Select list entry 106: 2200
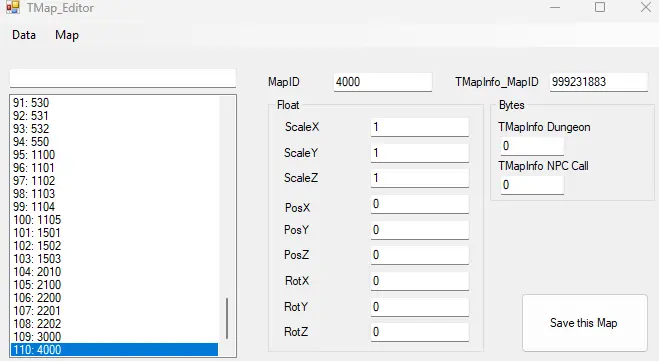Screen dimensions: 659x361 [x=114, y=298]
